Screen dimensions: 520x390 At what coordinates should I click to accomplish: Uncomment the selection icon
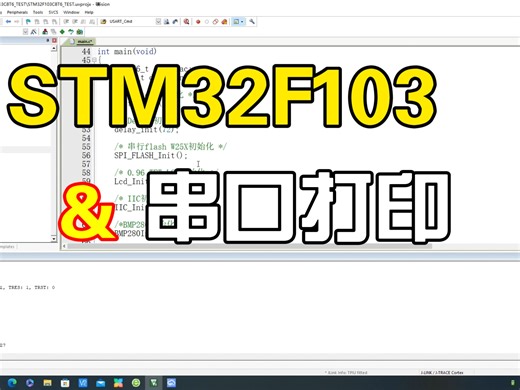92,22
